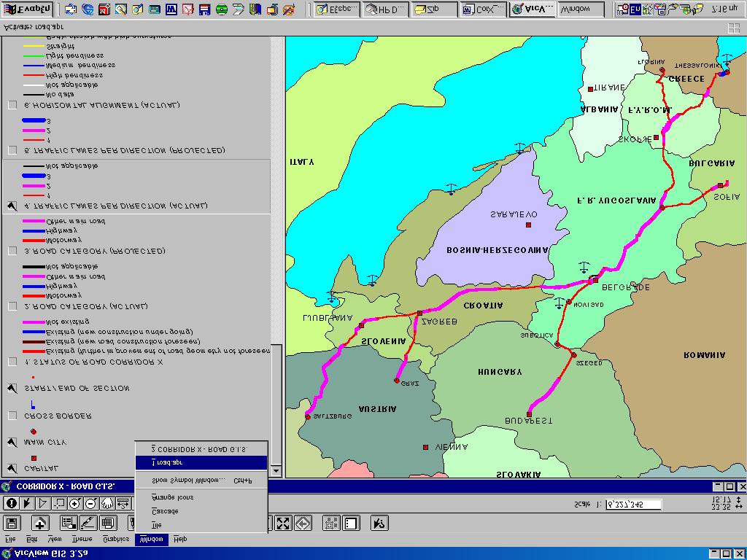This screenshot has width=747, height=560.
Task: Select the Pan hand tool
Action: [107, 503]
